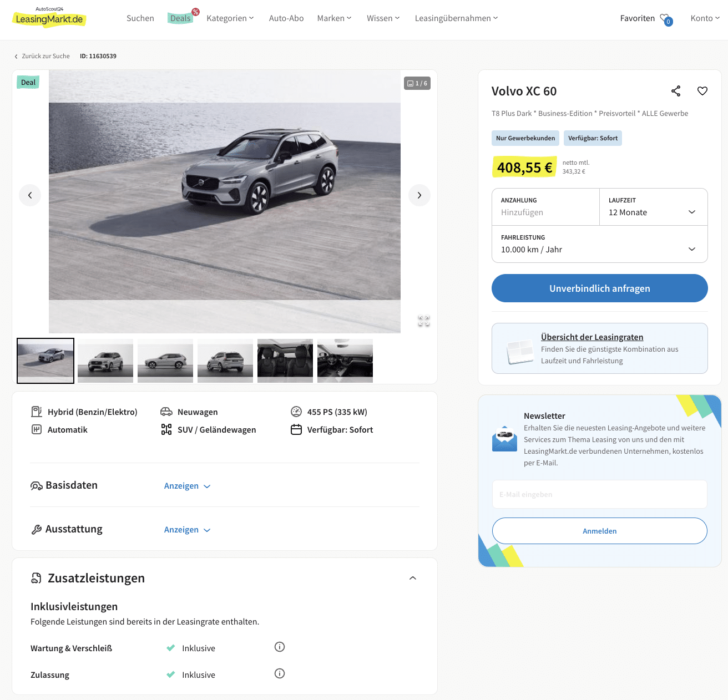Click the image counter 1/6 badge

pos(417,83)
